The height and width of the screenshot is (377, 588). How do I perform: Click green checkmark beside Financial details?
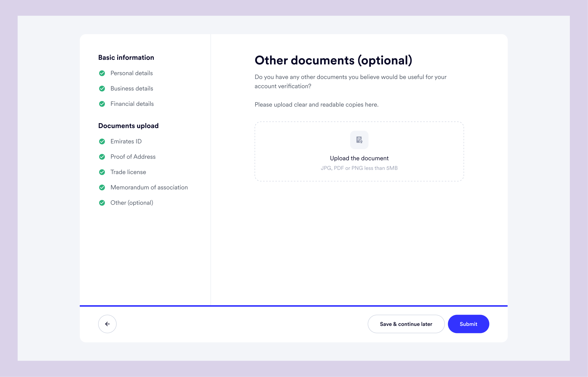point(102,104)
